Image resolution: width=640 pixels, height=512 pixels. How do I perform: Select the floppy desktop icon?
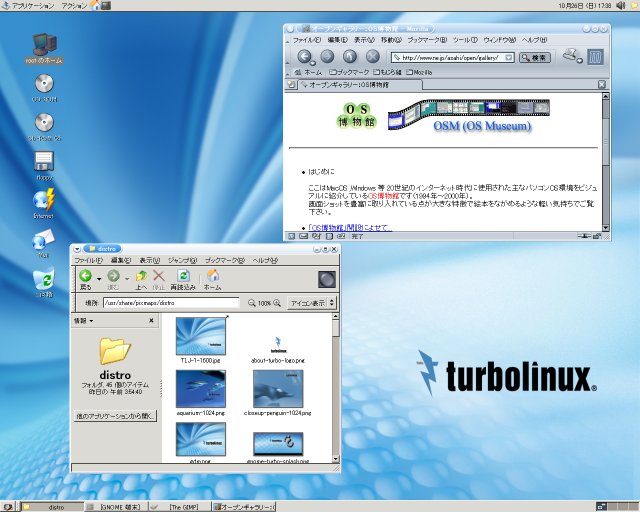pos(44,166)
